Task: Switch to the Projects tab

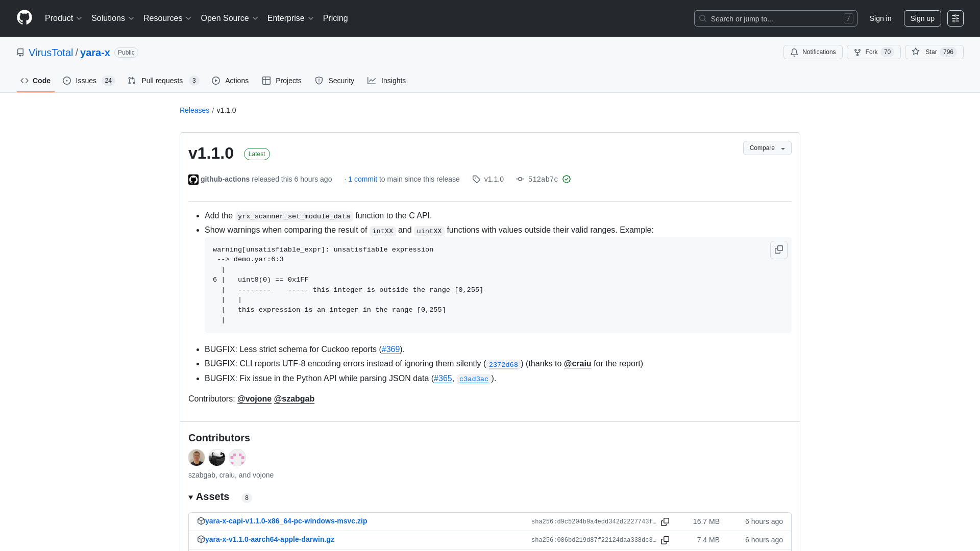Action: coord(282,81)
